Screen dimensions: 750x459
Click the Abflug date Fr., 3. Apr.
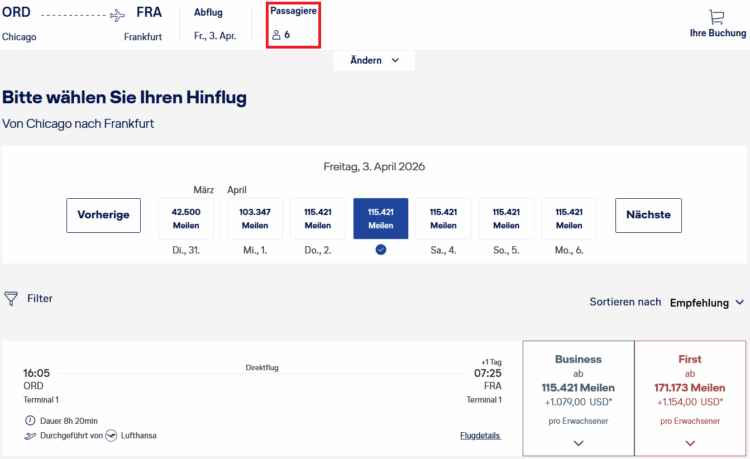click(x=215, y=36)
